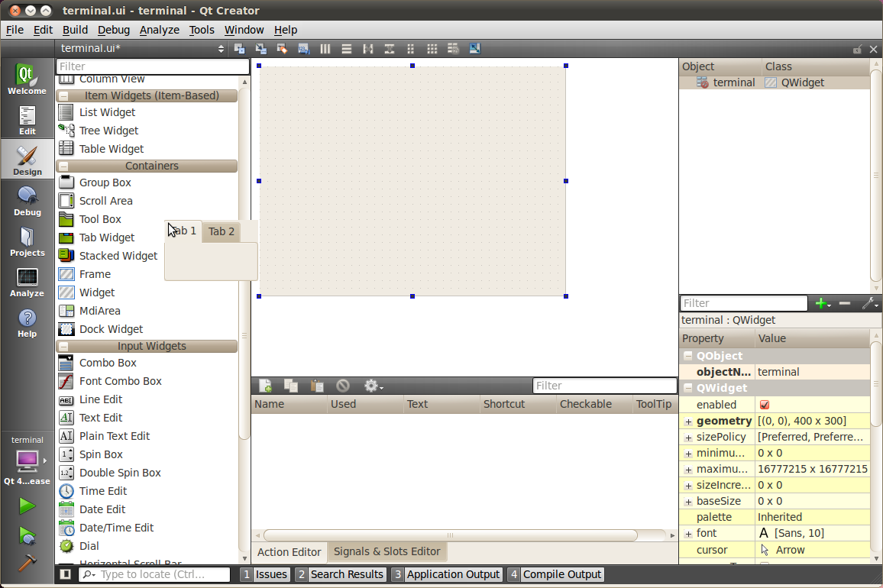Start debugging with run-debug icon
Viewport: 883px width, 588px height.
[27, 535]
